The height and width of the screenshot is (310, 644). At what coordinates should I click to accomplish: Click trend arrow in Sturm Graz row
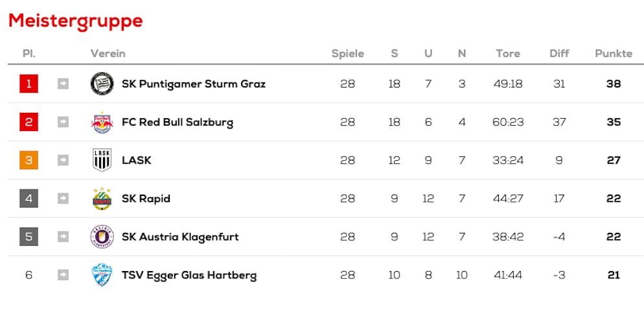[x=63, y=84]
